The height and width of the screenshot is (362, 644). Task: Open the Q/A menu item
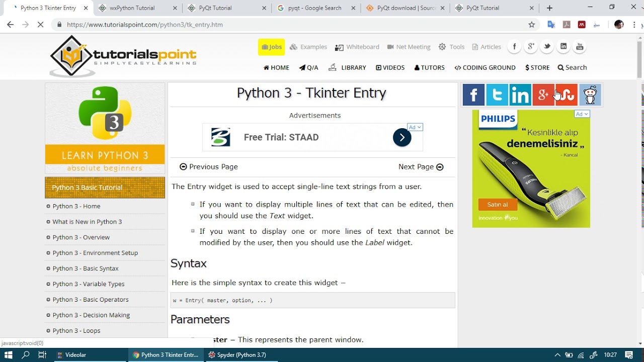[308, 67]
